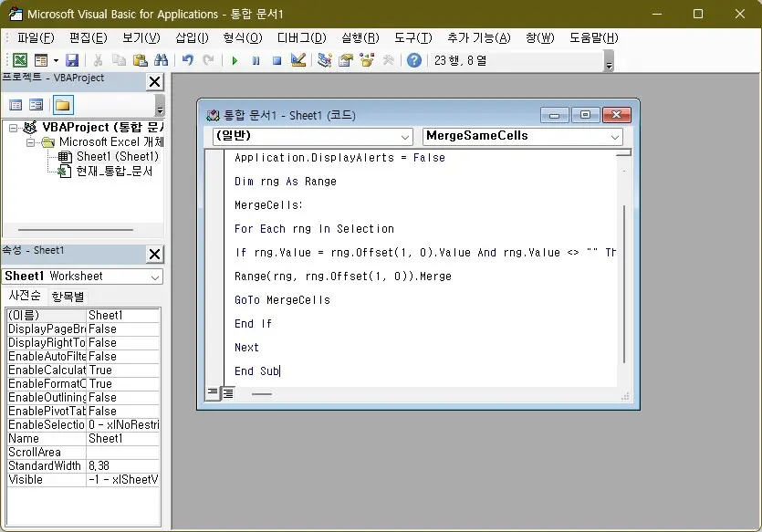The height and width of the screenshot is (532, 762).
Task: Open the 형식(O) menu
Action: (243, 38)
